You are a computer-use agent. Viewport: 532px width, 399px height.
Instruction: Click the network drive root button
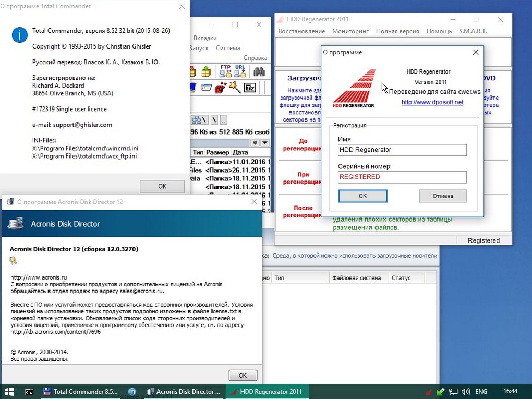pos(197,119)
